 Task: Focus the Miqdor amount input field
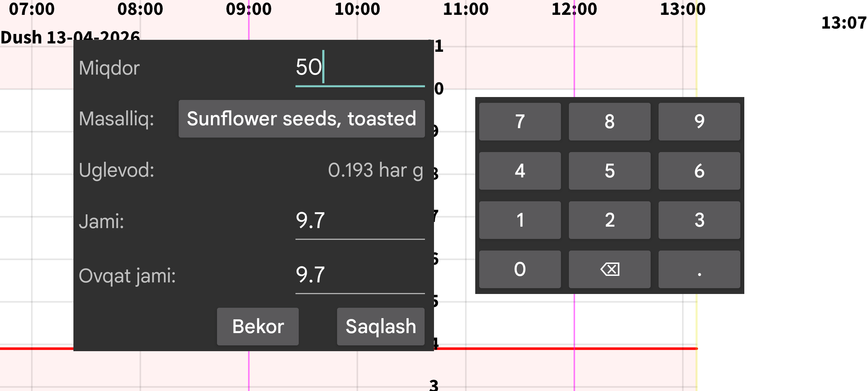(359, 68)
